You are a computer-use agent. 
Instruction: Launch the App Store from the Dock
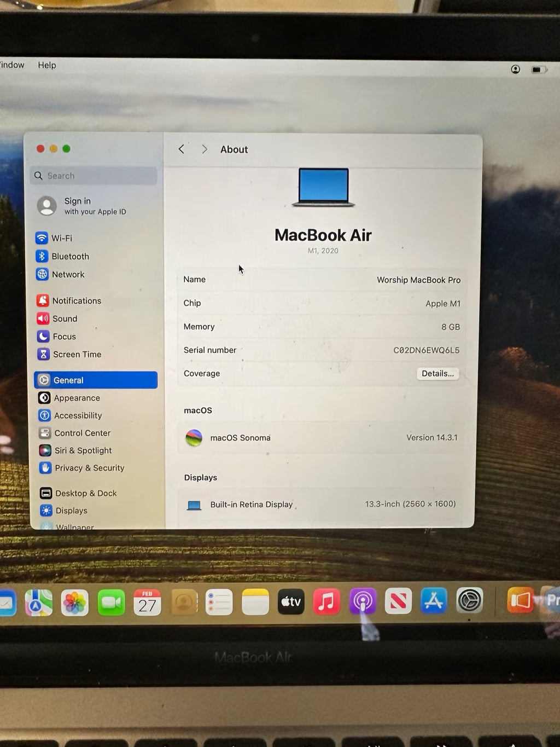[434, 601]
